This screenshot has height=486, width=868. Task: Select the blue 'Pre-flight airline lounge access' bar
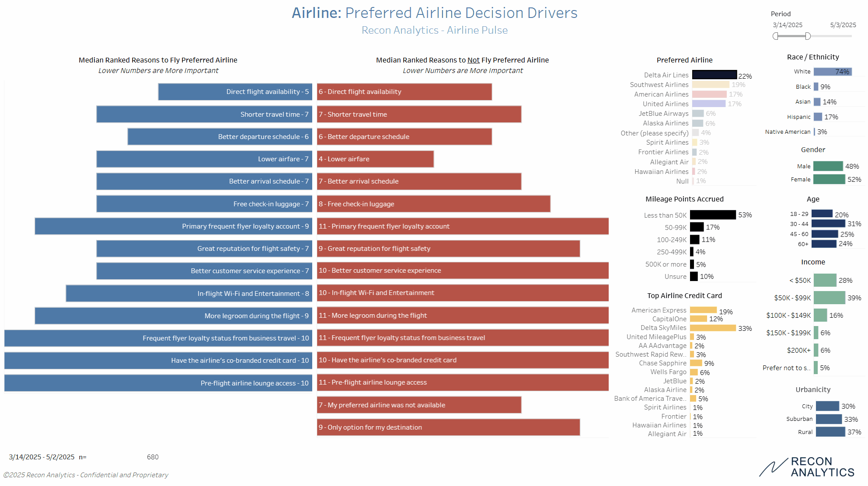[x=158, y=383]
